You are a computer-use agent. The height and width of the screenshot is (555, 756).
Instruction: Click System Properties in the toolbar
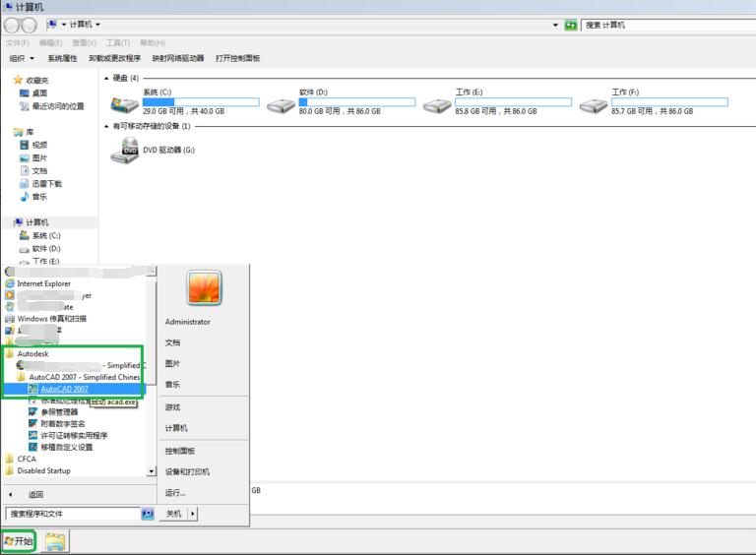point(62,58)
